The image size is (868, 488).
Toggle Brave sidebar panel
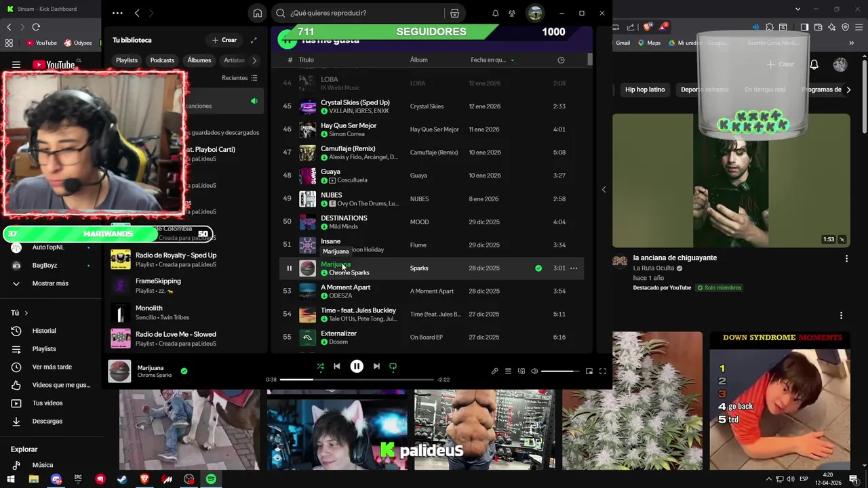pos(804,27)
